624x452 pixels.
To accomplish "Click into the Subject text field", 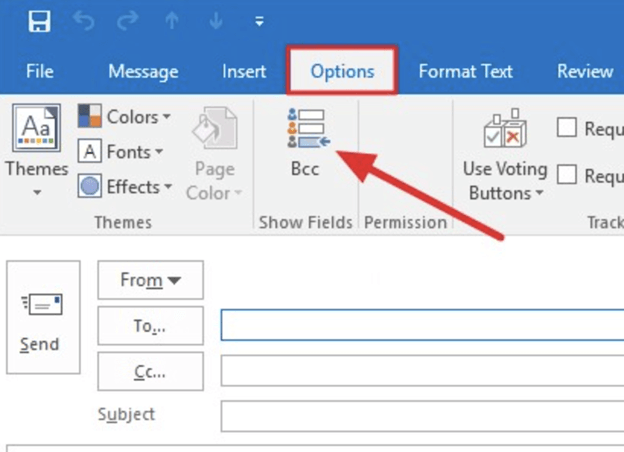I will (420, 415).
